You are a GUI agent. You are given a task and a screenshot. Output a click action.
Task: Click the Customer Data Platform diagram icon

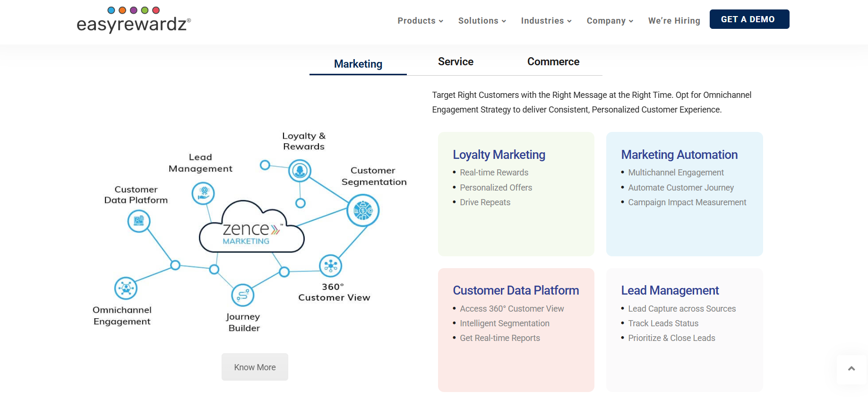[x=139, y=221]
